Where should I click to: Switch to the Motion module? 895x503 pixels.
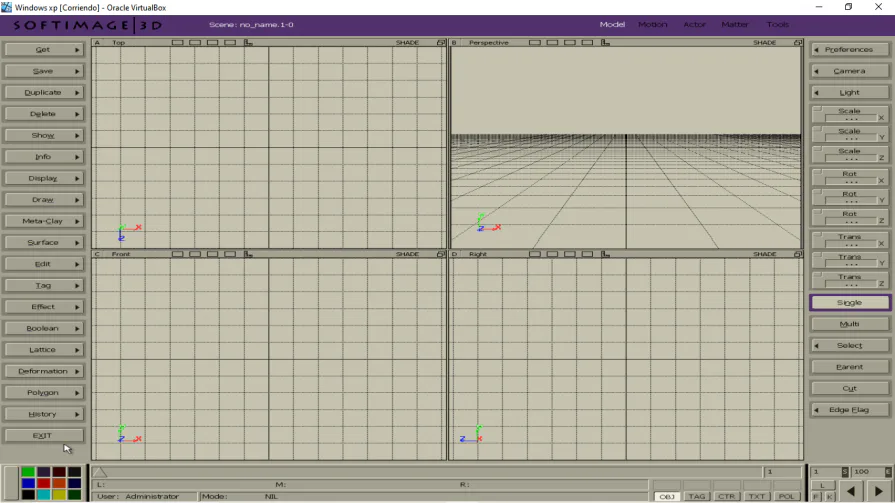point(652,25)
